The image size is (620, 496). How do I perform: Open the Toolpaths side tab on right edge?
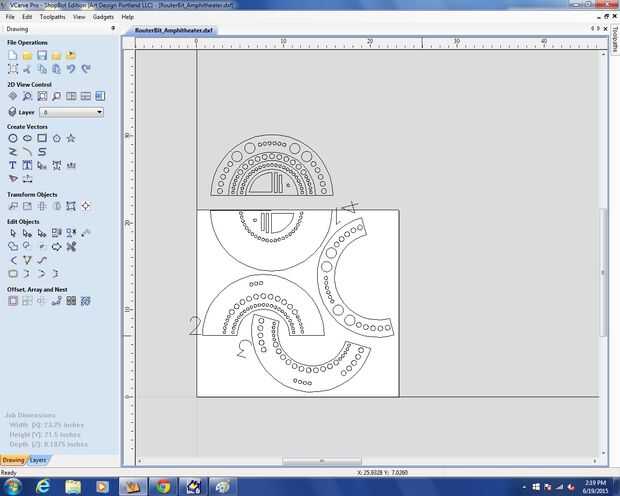tap(615, 39)
